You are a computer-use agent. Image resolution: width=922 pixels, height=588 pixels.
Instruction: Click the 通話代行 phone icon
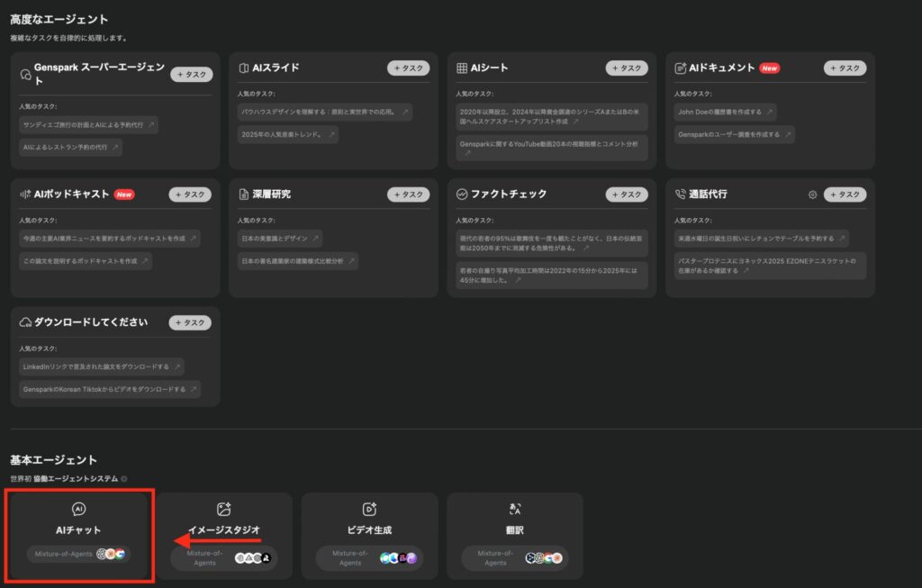[681, 194]
